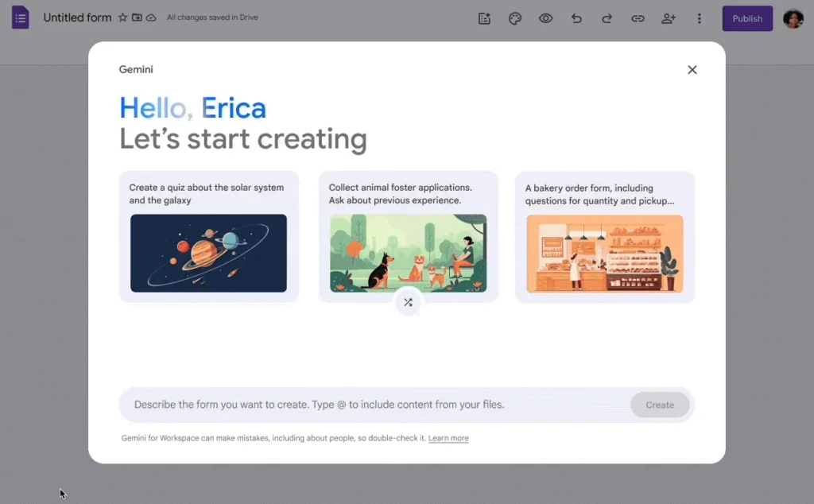
Task: Open the Learn more link
Action: (448, 438)
